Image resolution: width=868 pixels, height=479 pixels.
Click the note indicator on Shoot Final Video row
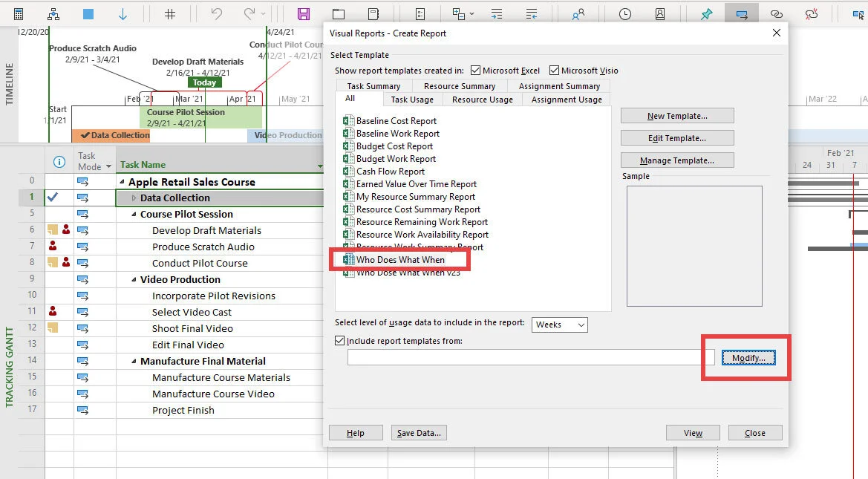tap(53, 328)
